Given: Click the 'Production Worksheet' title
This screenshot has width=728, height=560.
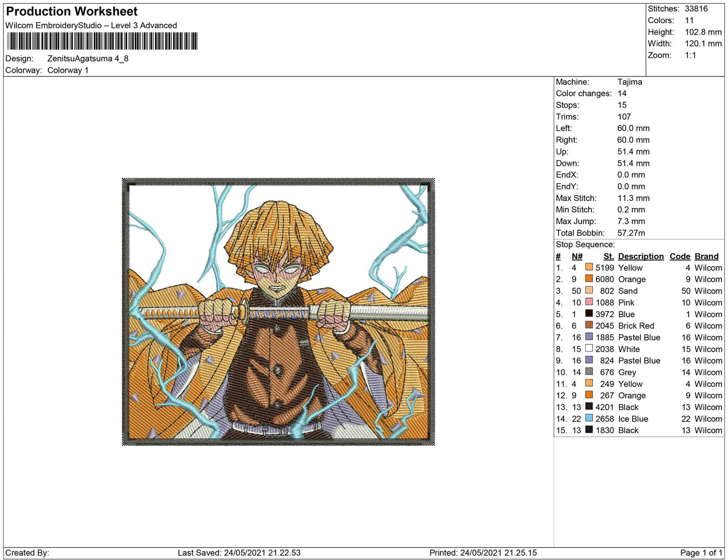Looking at the screenshot, I should coord(72,12).
